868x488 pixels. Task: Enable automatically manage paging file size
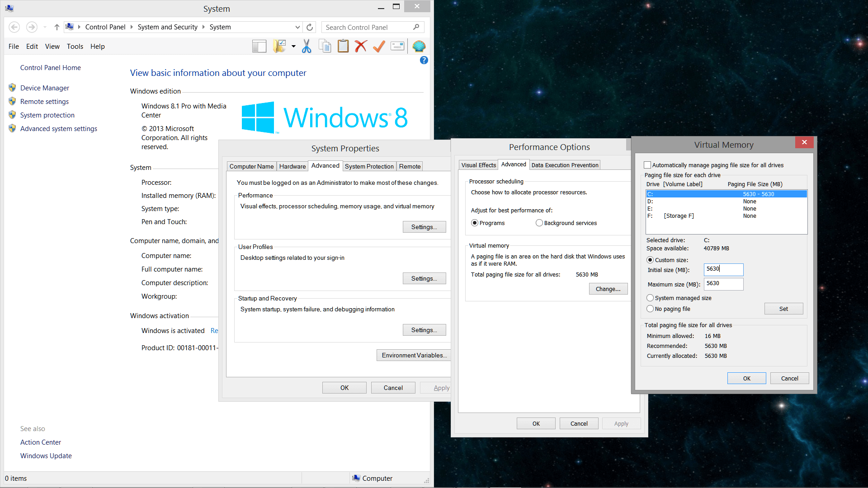647,165
